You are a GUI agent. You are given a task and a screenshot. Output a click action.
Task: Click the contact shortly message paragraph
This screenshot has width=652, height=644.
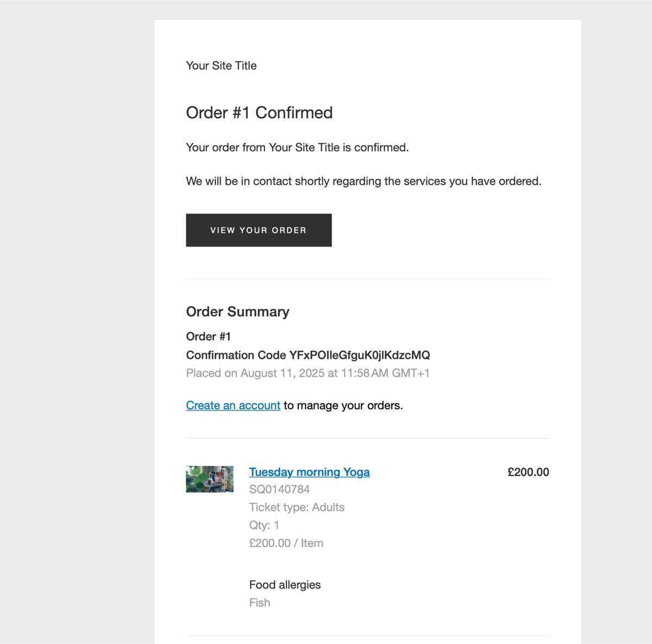[363, 181]
